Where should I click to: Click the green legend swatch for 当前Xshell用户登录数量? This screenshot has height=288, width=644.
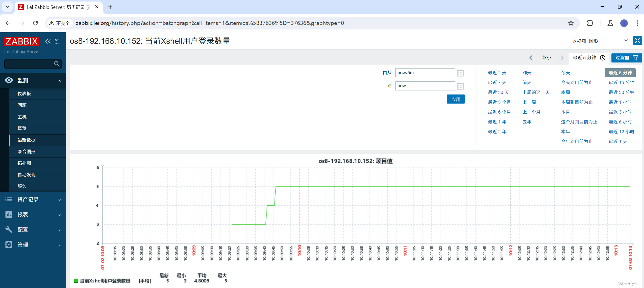coord(76,281)
